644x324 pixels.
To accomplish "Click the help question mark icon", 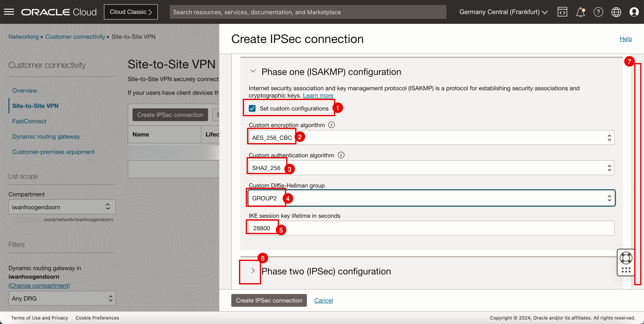I will coord(598,12).
